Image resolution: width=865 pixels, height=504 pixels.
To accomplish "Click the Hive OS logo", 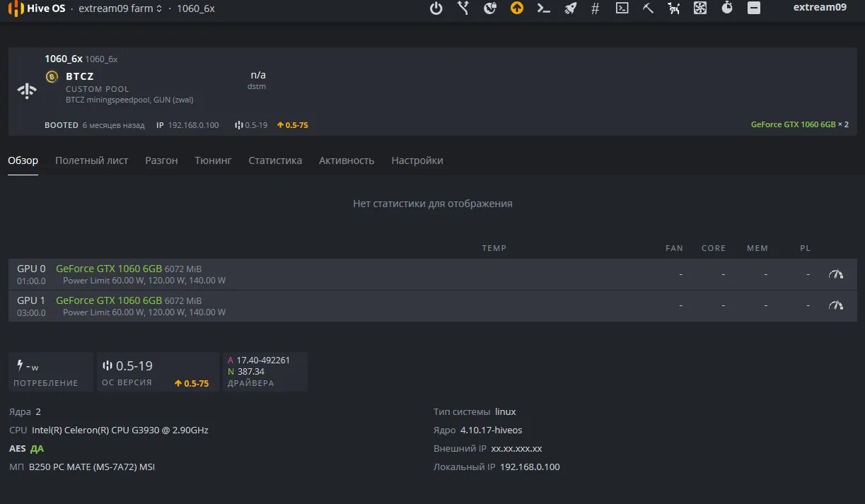I will [x=37, y=8].
